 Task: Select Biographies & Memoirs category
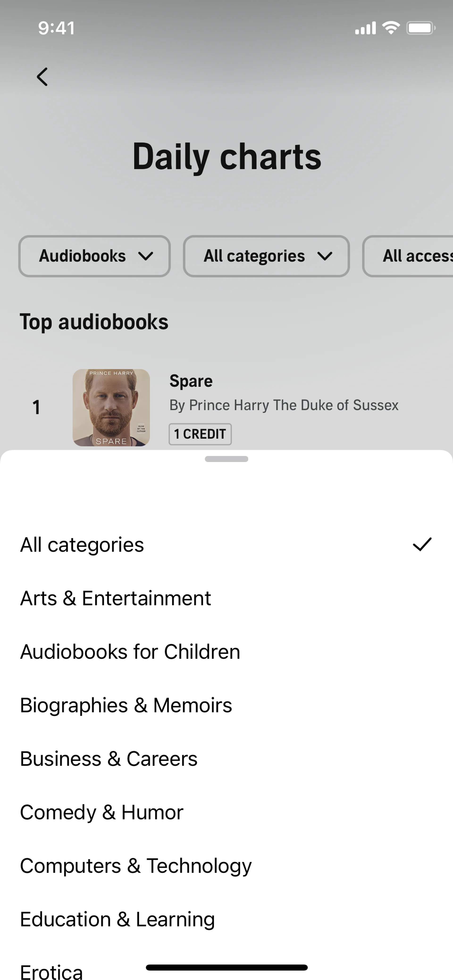(126, 705)
